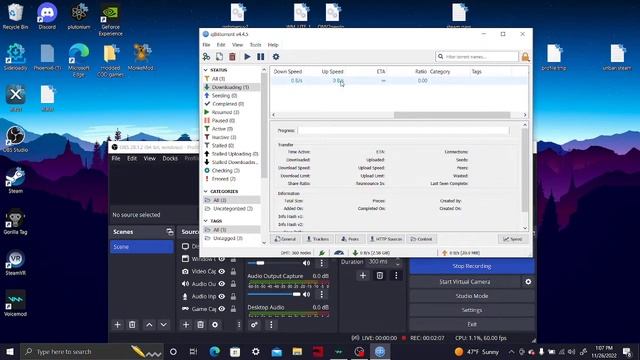This screenshot has height=360, width=640.
Task: Open transitions three-dot menu in OBS
Action: [x=396, y=276]
